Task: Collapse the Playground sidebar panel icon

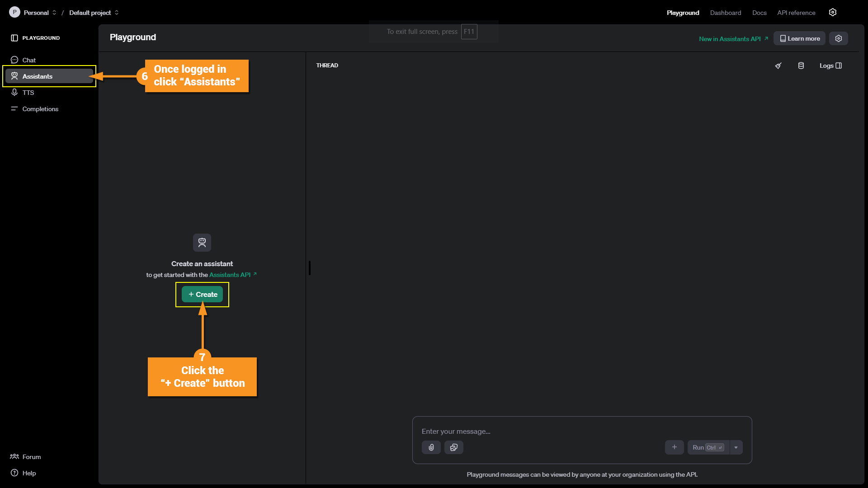Action: [14, 38]
